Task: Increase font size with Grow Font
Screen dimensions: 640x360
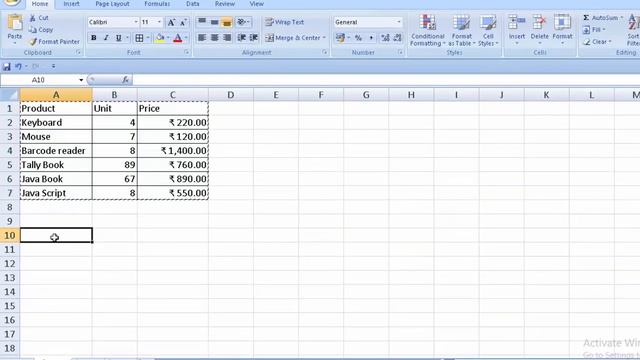Action: (x=171, y=22)
